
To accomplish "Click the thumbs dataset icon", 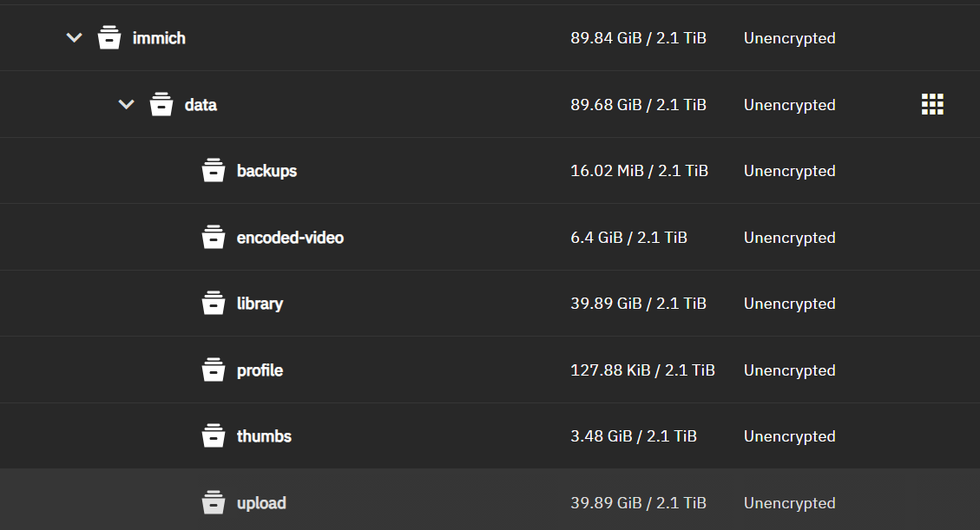I will coord(214,435).
